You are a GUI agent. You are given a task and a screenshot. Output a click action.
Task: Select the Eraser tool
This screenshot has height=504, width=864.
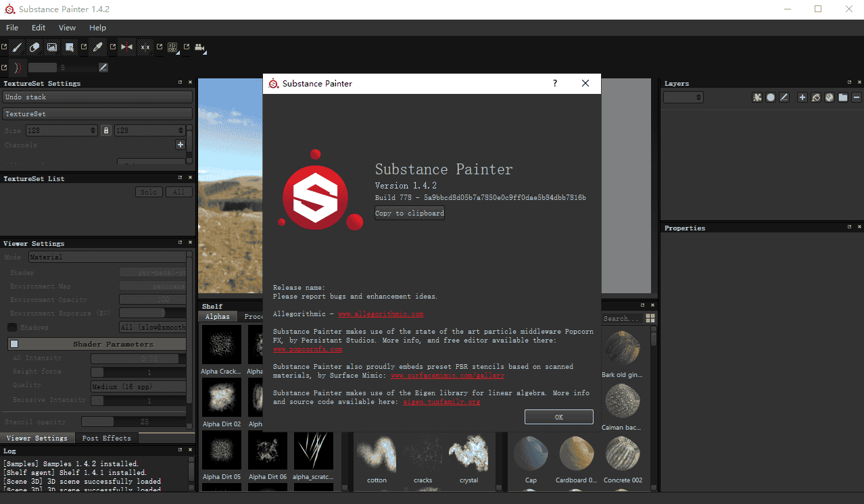click(x=34, y=47)
